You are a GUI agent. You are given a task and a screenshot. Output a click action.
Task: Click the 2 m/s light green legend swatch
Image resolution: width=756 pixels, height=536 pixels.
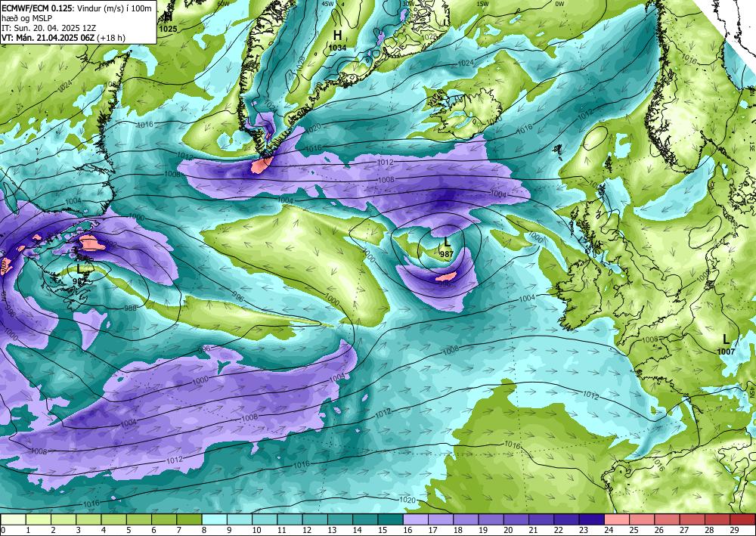(64, 519)
